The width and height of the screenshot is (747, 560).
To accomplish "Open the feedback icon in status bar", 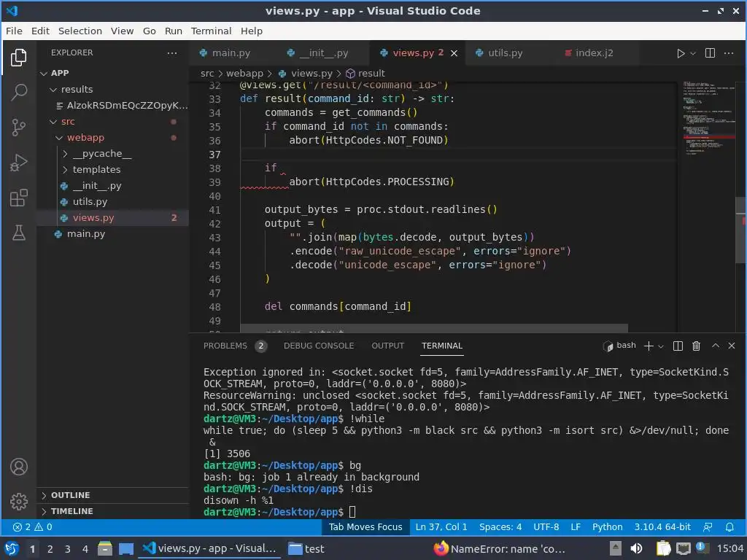I will click(x=708, y=527).
